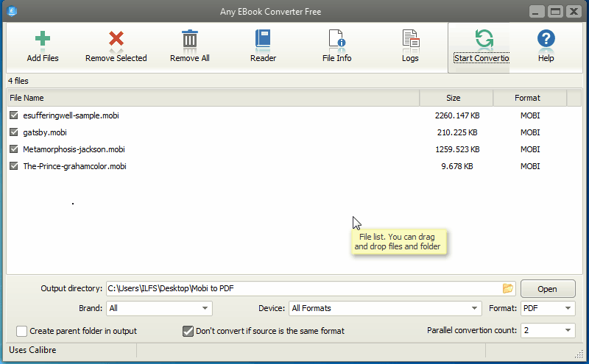Toggle Don't convert if source is same format
Viewport: 589px width, 364px height.
(x=188, y=331)
